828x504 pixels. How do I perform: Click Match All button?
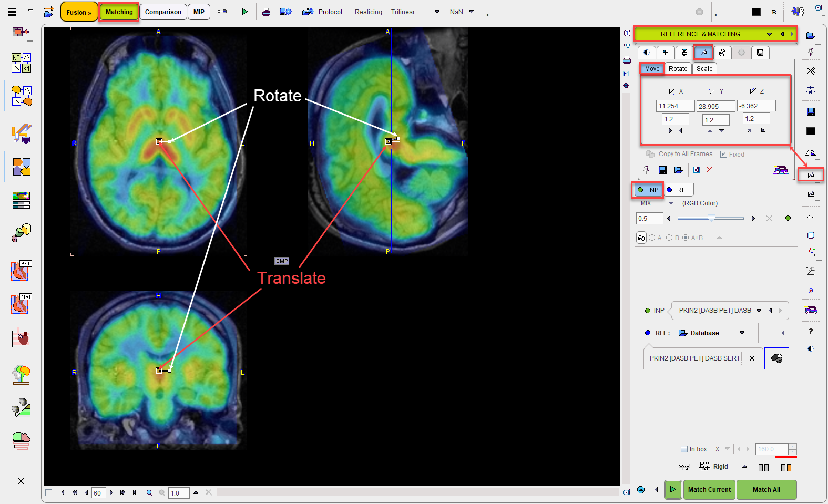[766, 490]
